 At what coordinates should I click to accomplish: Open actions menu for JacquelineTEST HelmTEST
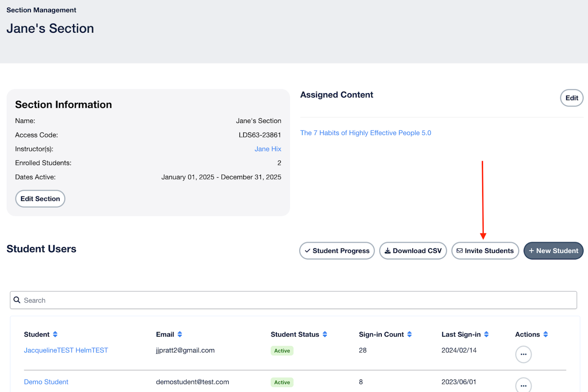(523, 355)
